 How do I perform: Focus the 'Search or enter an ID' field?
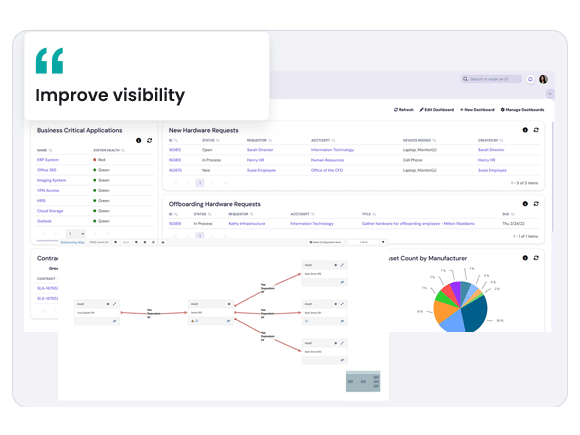(492, 79)
